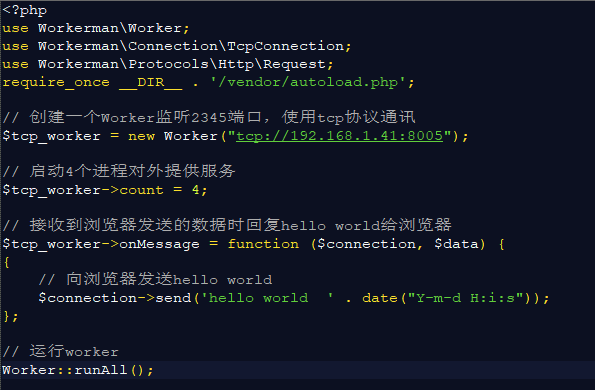Click '$tcp_worker' in the new Worker line
The height and width of the screenshot is (390, 595).
(52, 136)
